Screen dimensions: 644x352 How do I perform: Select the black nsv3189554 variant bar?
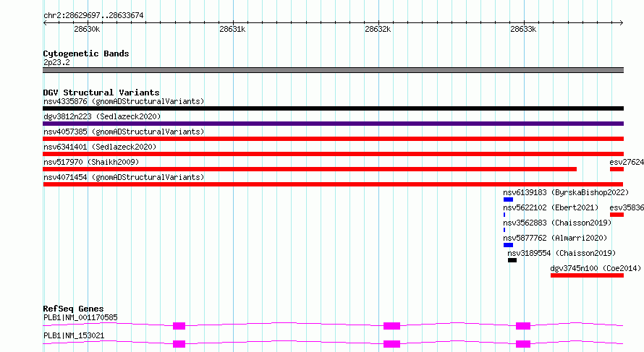(512, 260)
